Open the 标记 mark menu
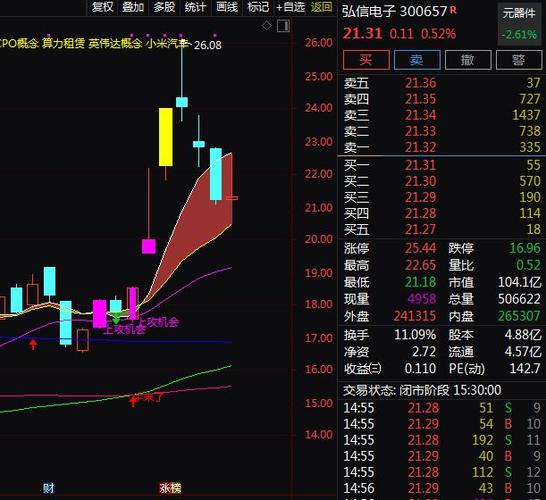The width and height of the screenshot is (546, 500). click(x=258, y=7)
